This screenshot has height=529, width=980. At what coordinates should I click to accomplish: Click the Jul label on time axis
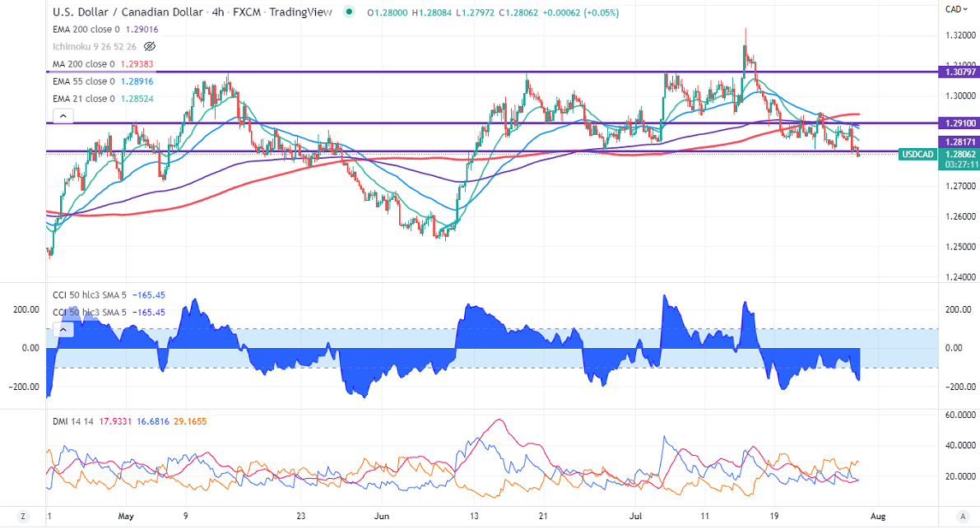(635, 517)
